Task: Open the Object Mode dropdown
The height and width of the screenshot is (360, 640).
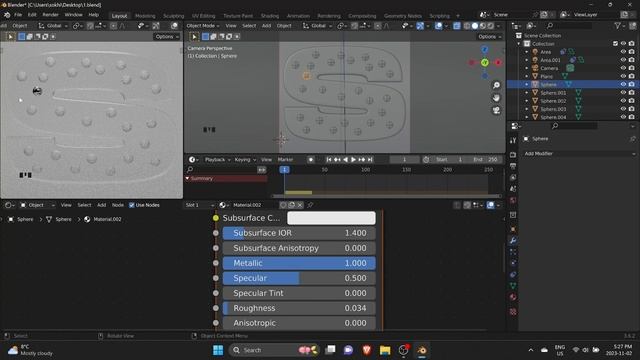Action: pos(203,26)
